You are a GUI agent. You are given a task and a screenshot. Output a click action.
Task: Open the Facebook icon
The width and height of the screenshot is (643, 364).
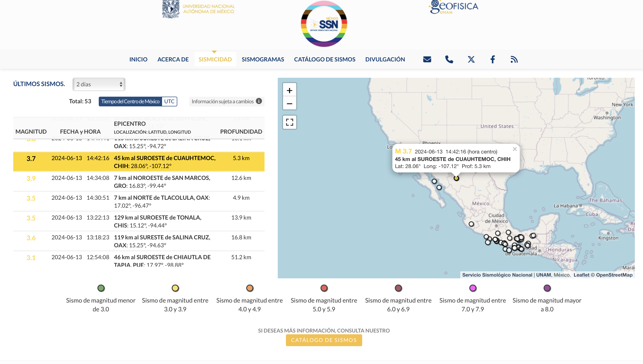(x=493, y=59)
